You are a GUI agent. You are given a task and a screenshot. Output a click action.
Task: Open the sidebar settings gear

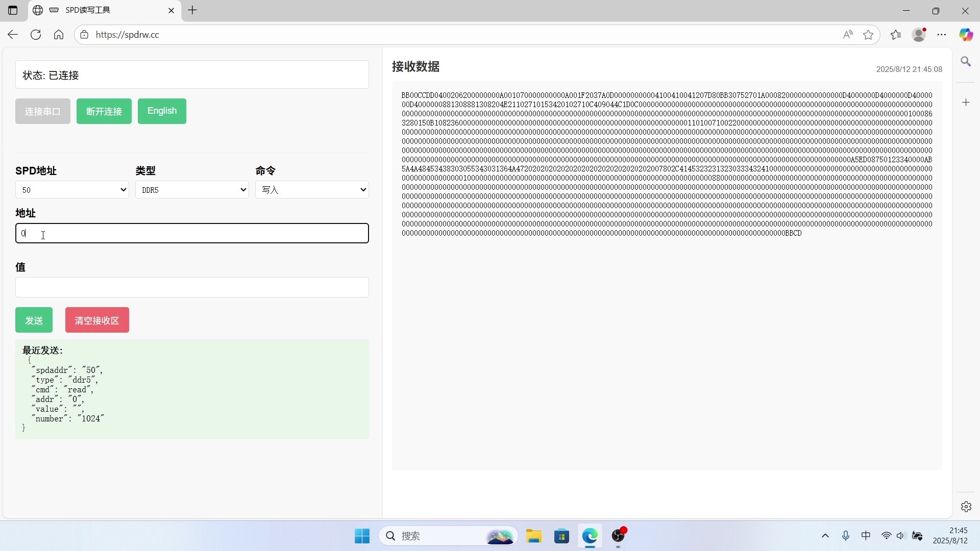[x=966, y=507]
